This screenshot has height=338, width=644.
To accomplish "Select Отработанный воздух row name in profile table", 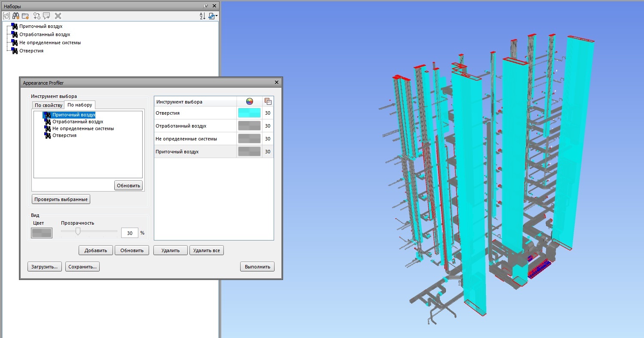I will 181,126.
